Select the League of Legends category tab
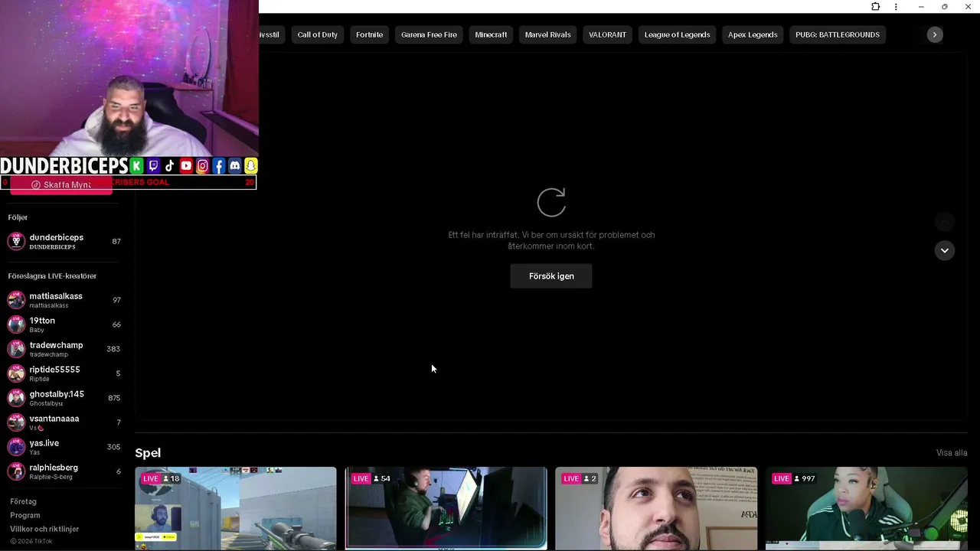The width and height of the screenshot is (980, 551). (677, 34)
